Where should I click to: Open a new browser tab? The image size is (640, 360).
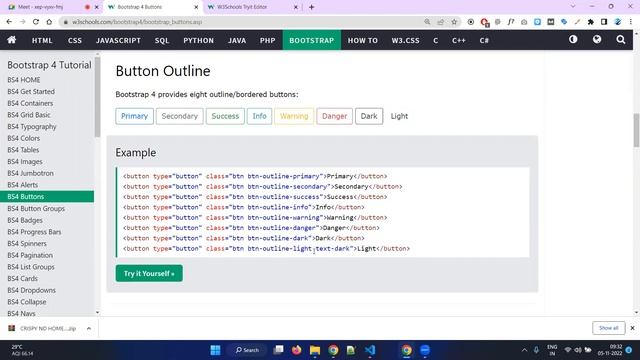coord(311,7)
